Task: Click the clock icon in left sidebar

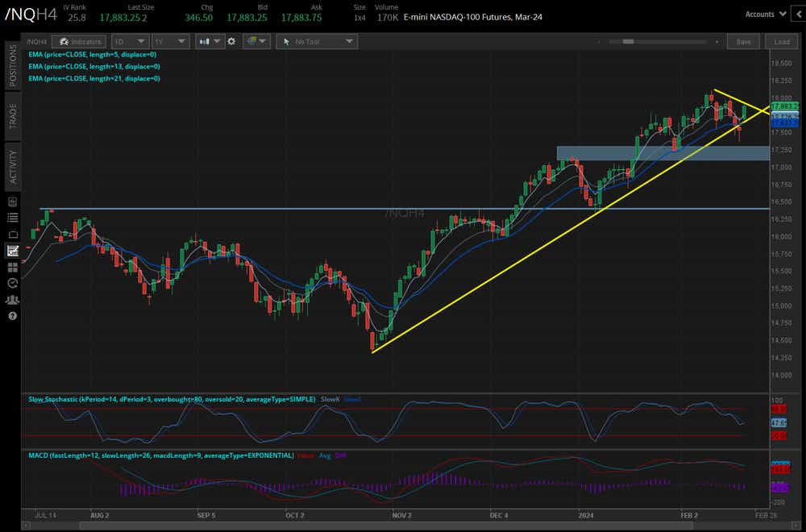Action: 11,283
